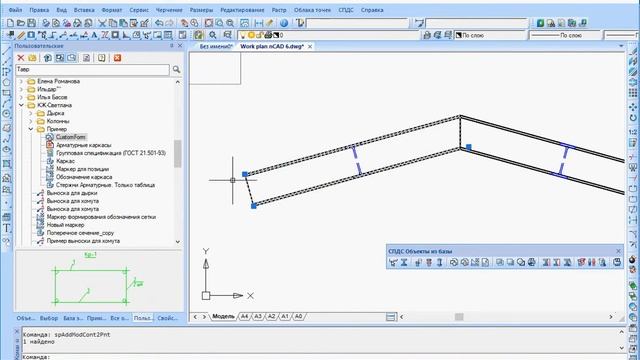Pin the Пользовательские panel
Screen dimensions: 640x360
tap(172, 46)
